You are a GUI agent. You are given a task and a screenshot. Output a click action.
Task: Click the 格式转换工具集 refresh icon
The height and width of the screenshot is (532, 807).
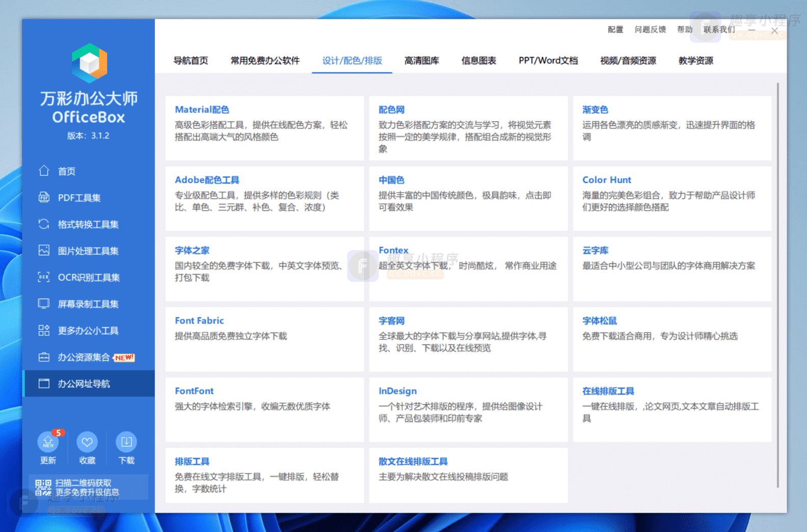[44, 224]
